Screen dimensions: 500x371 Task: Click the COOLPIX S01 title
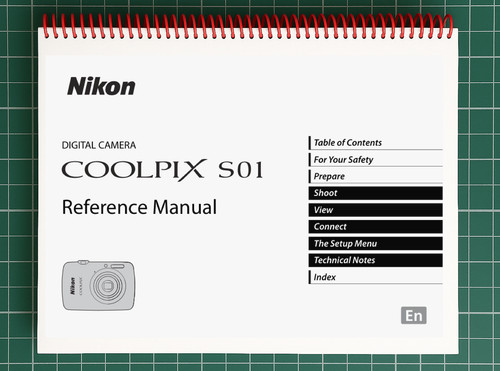[x=163, y=170]
